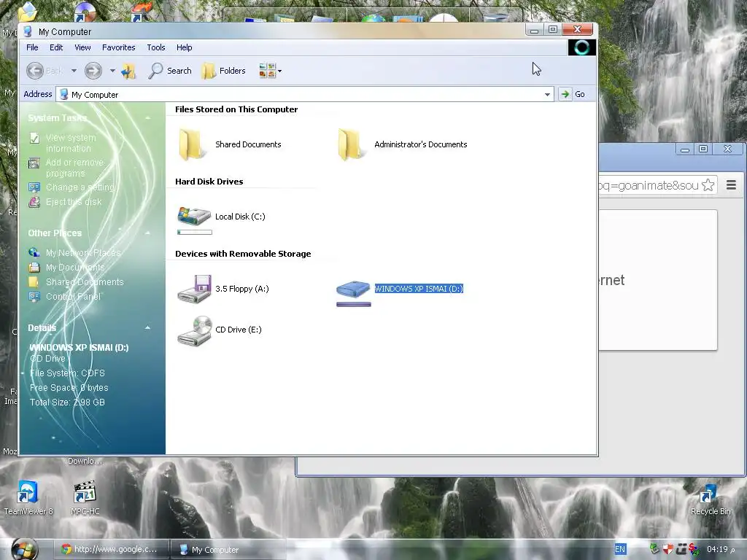Collapse the Details section
Image resolution: width=747 pixels, height=560 pixels.
[147, 327]
